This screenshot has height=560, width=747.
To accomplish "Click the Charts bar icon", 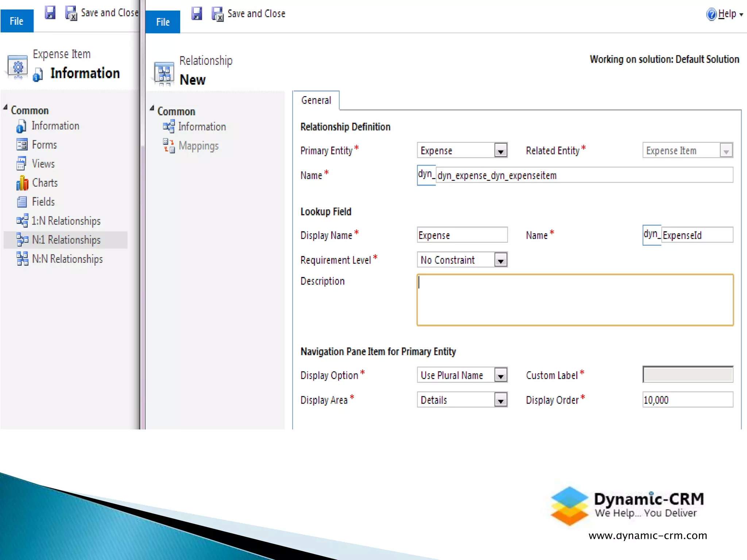I will pyautogui.click(x=22, y=183).
